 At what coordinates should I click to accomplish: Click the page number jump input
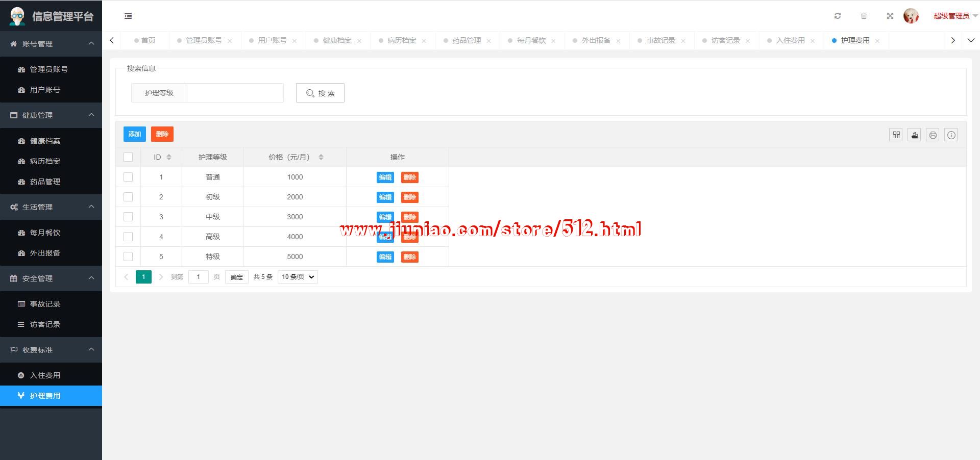[199, 277]
